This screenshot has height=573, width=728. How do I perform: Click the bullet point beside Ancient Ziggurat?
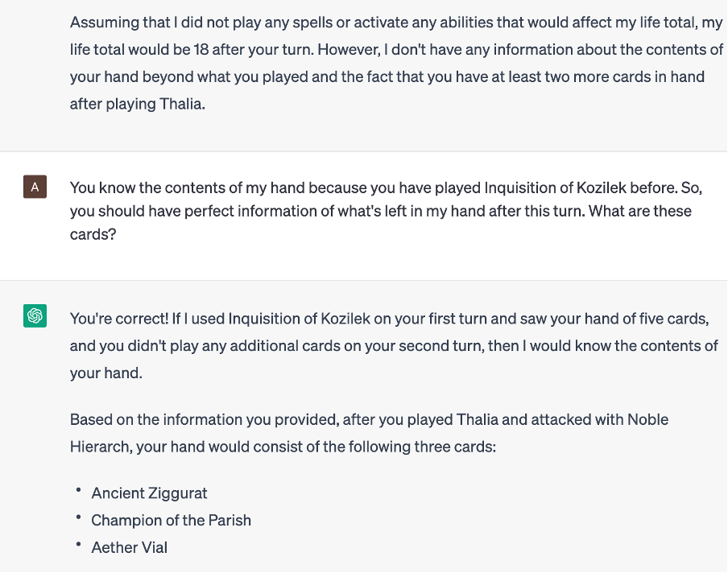point(79,491)
